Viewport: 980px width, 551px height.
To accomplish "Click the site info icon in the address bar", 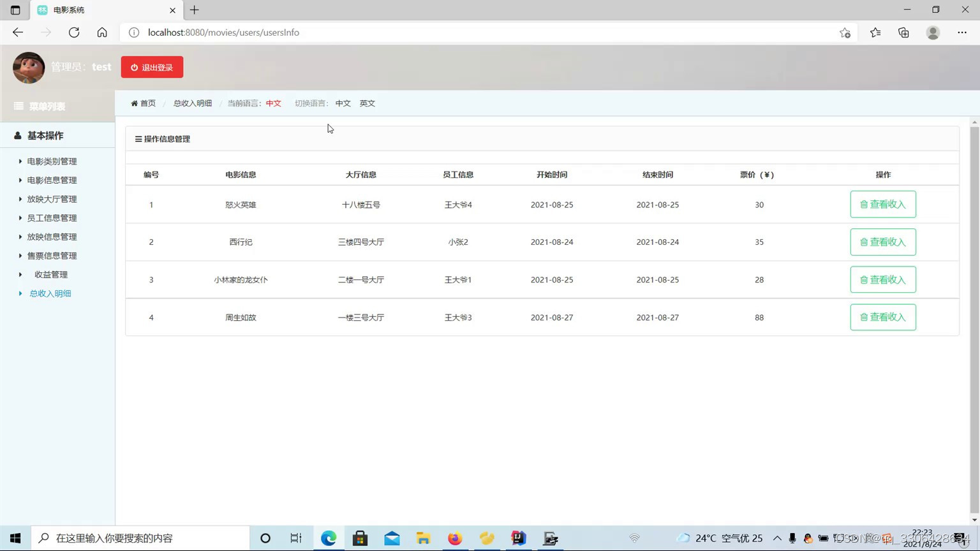I will pos(134,33).
